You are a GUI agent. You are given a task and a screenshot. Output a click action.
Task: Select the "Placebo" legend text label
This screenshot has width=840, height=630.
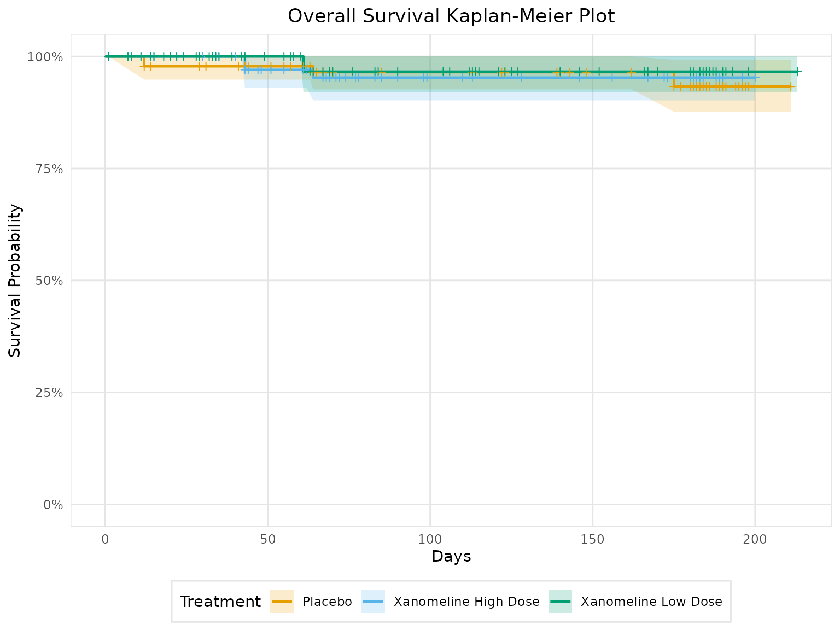tap(327, 602)
